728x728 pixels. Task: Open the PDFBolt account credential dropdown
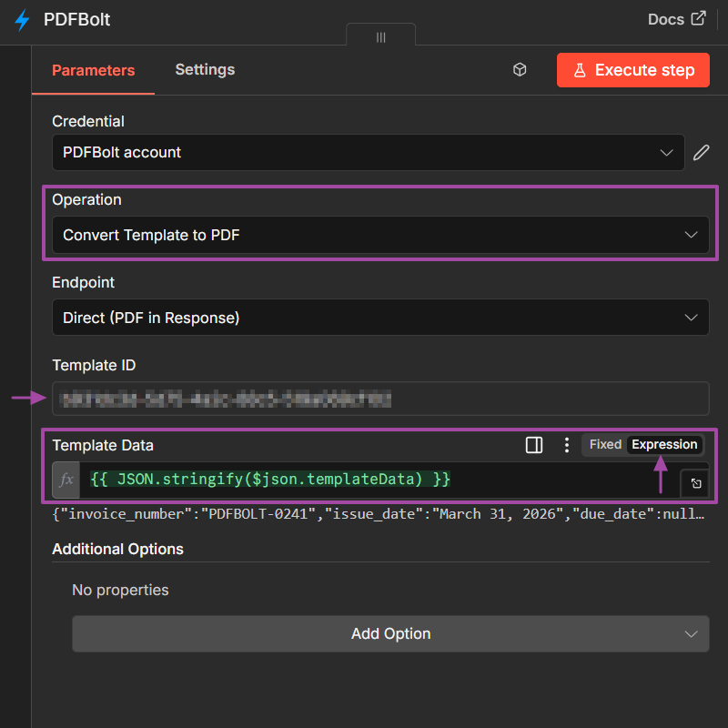(369, 152)
